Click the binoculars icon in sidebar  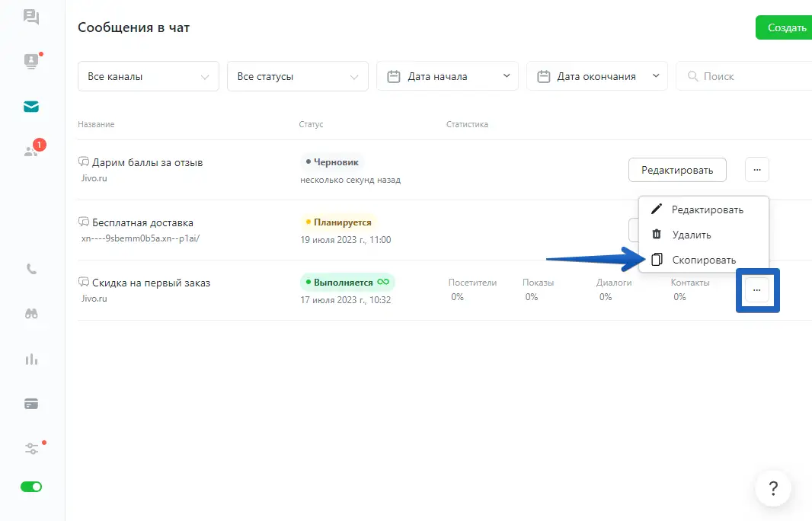coord(31,314)
